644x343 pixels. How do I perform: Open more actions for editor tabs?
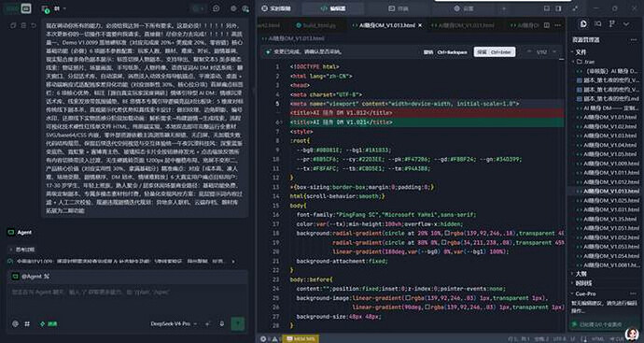(557, 25)
